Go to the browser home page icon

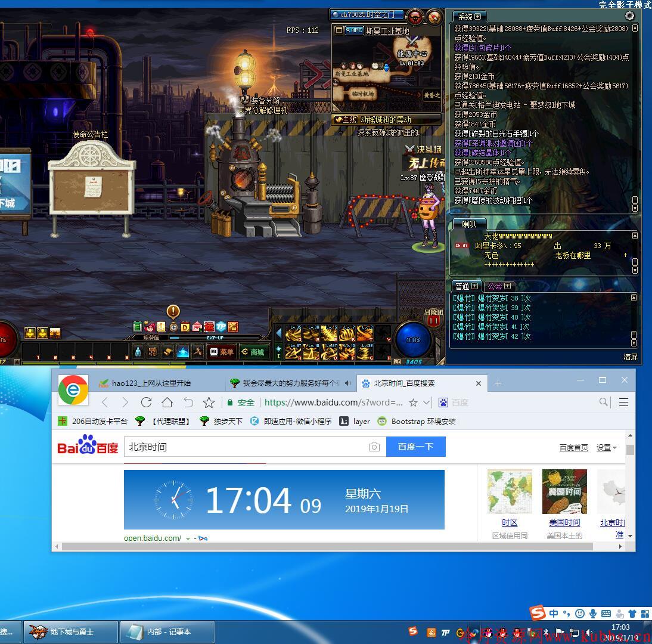(167, 402)
